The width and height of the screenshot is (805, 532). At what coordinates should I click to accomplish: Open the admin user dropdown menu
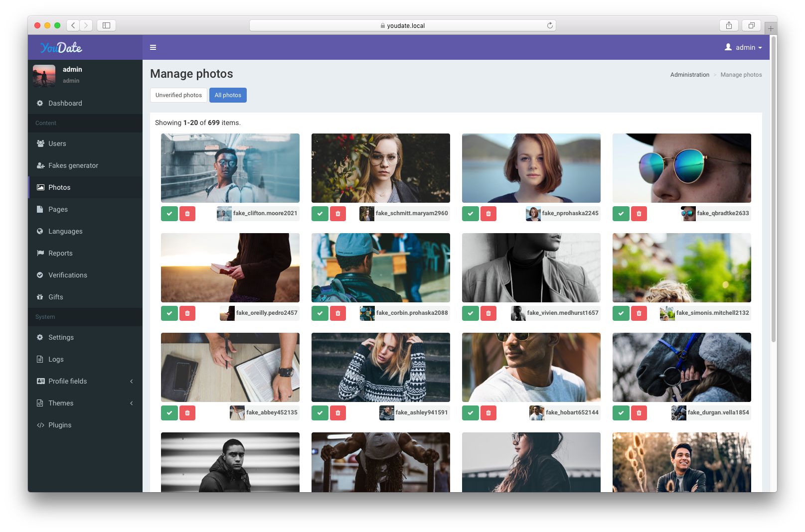point(743,47)
